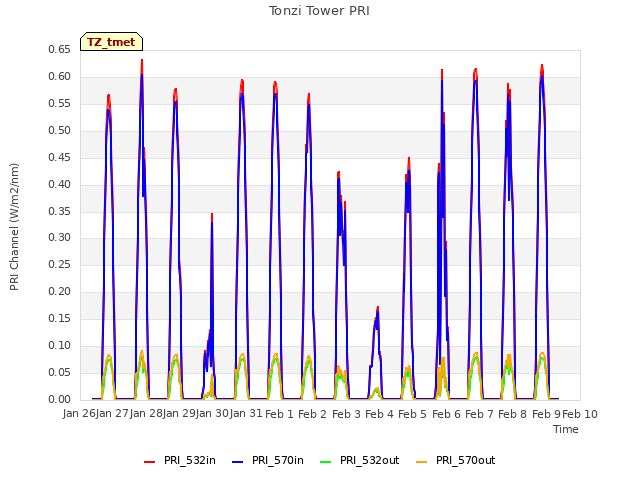Click the Feb 2 x-axis tick label
Image resolution: width=640 pixels, height=480 pixels.
coord(312,414)
